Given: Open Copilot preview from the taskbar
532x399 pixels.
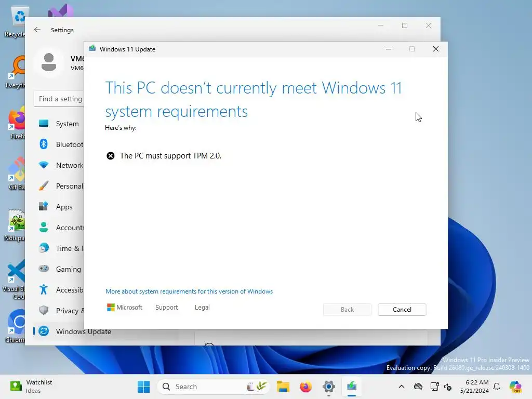Looking at the screenshot, I should [x=515, y=387].
